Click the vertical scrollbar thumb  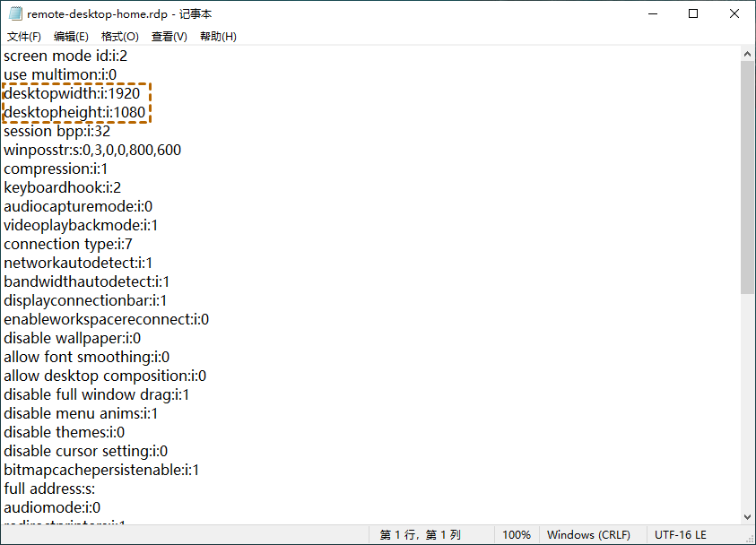click(747, 177)
